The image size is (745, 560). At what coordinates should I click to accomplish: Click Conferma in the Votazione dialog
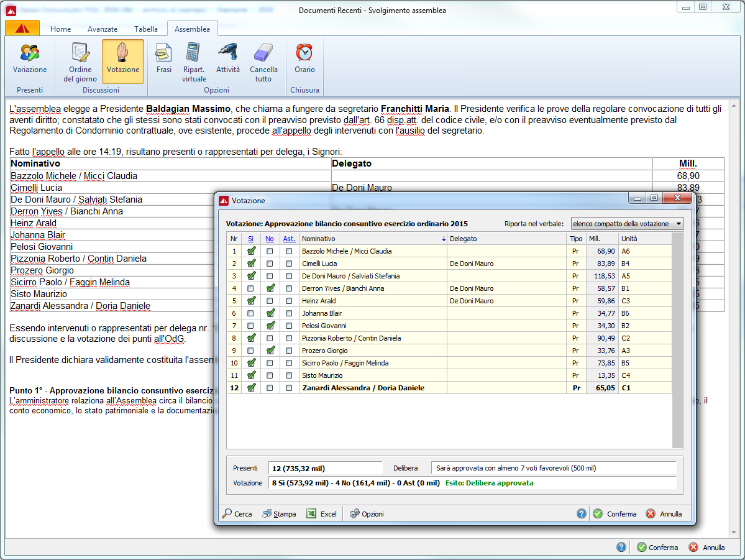pyautogui.click(x=615, y=514)
